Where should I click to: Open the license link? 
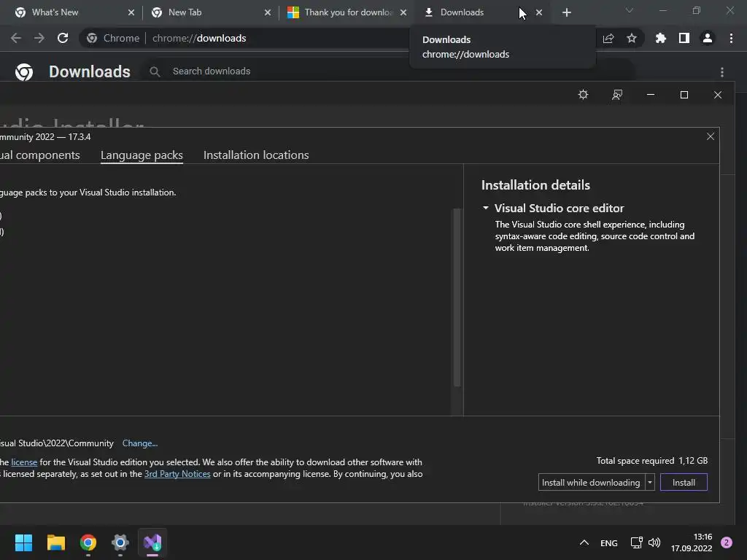24,462
